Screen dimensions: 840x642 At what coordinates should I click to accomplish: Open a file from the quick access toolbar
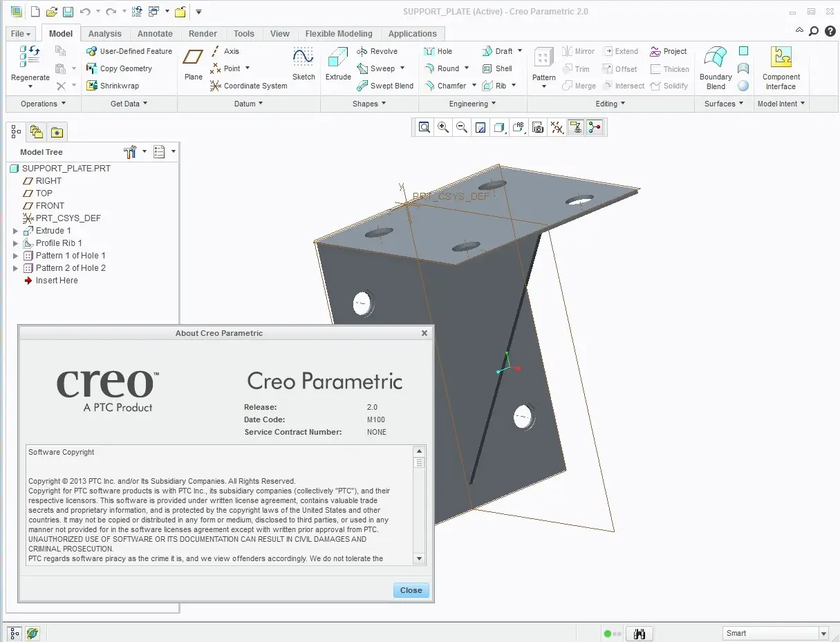tap(51, 12)
